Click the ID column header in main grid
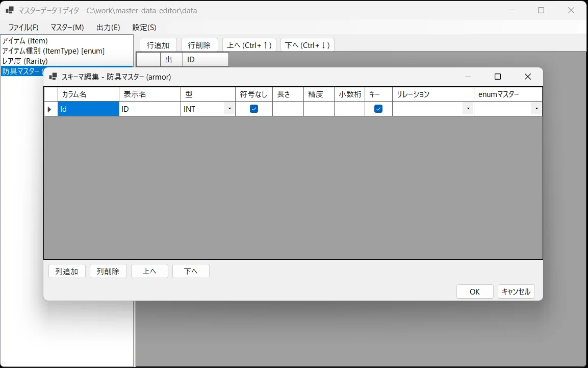 coord(206,60)
